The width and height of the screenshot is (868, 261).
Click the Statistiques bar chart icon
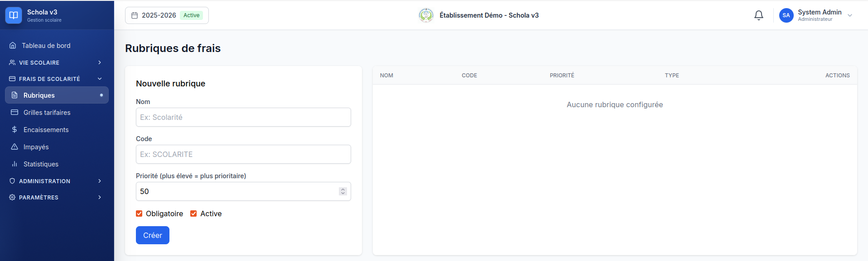tap(14, 164)
